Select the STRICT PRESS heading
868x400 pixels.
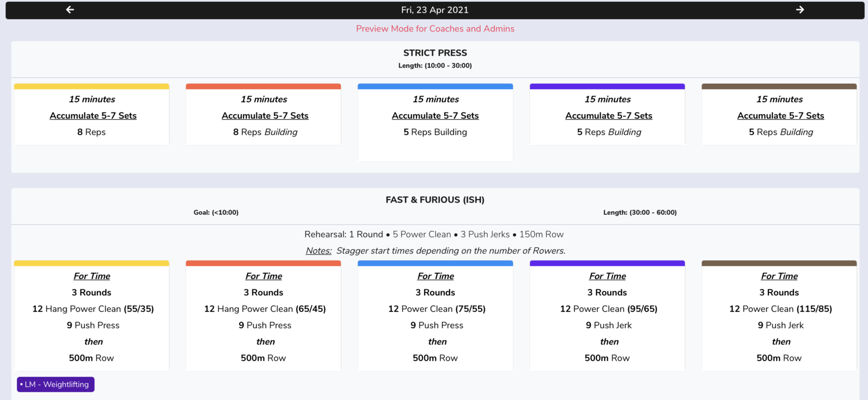(x=435, y=53)
